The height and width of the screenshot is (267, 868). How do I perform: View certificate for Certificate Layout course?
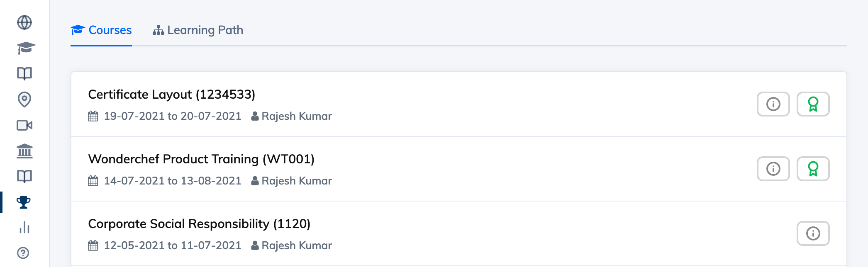pos(813,104)
